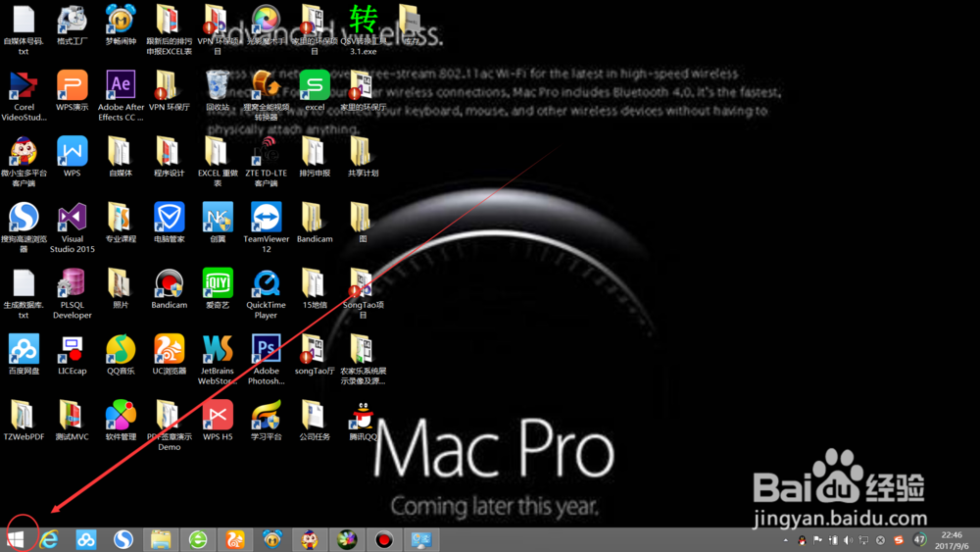The image size is (980, 552).
Task: Select the 共享计划 folder
Action: coord(363,156)
